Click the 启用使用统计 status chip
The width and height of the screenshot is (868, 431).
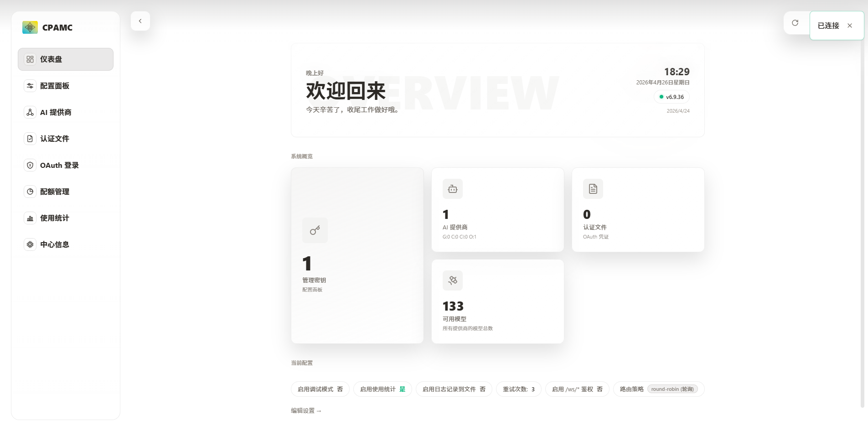click(382, 389)
